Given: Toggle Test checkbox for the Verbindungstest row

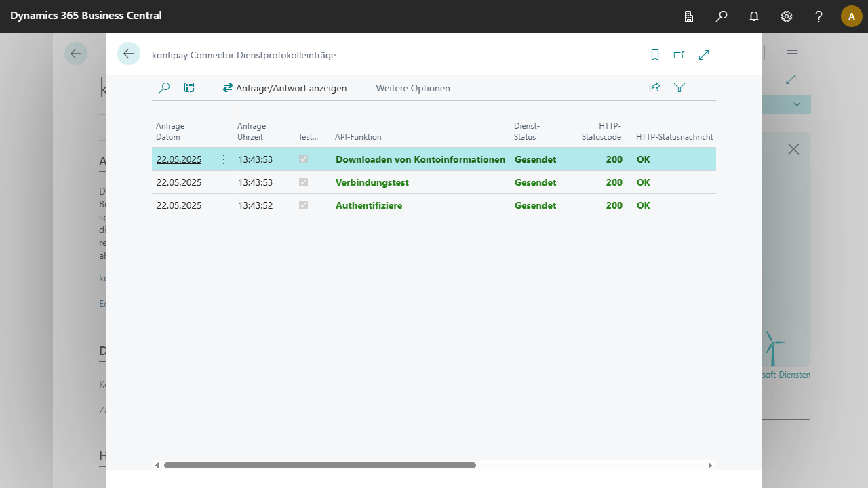Looking at the screenshot, I should pyautogui.click(x=303, y=182).
